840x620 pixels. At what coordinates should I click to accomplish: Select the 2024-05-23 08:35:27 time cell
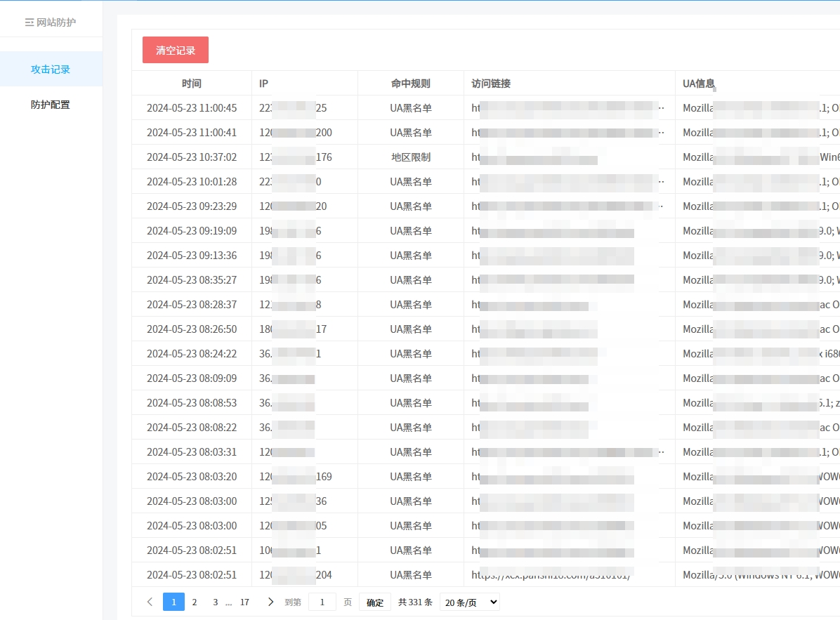[192, 280]
